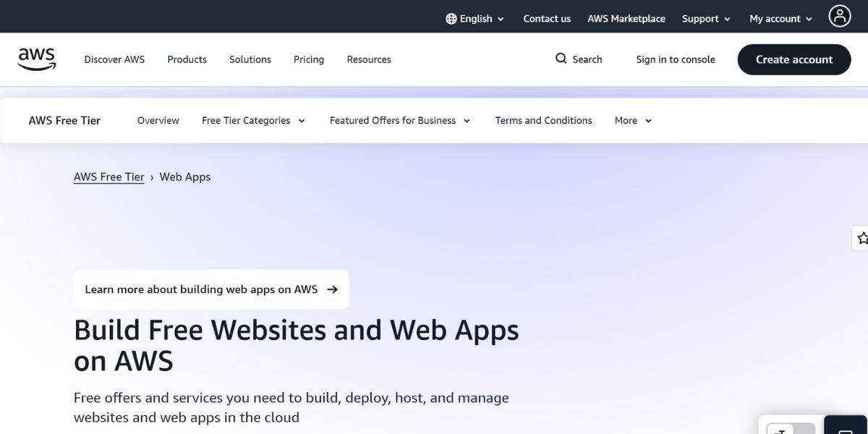The height and width of the screenshot is (434, 868).
Task: Click the AWS logo
Action: tap(36, 59)
